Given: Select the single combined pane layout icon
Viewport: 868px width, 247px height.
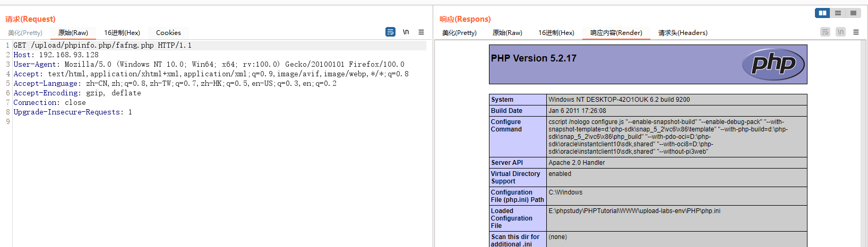Looking at the screenshot, I should (853, 13).
